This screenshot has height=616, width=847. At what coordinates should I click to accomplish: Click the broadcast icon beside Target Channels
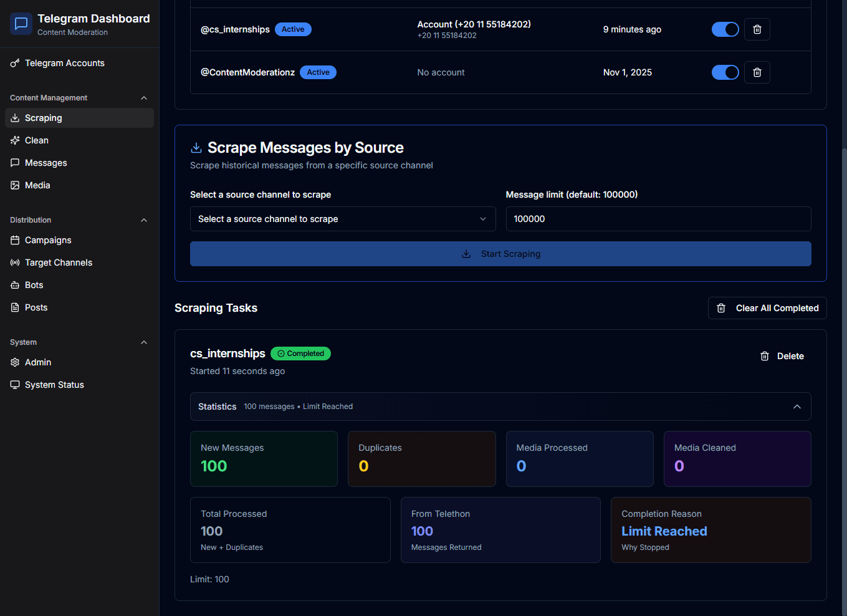coord(15,262)
